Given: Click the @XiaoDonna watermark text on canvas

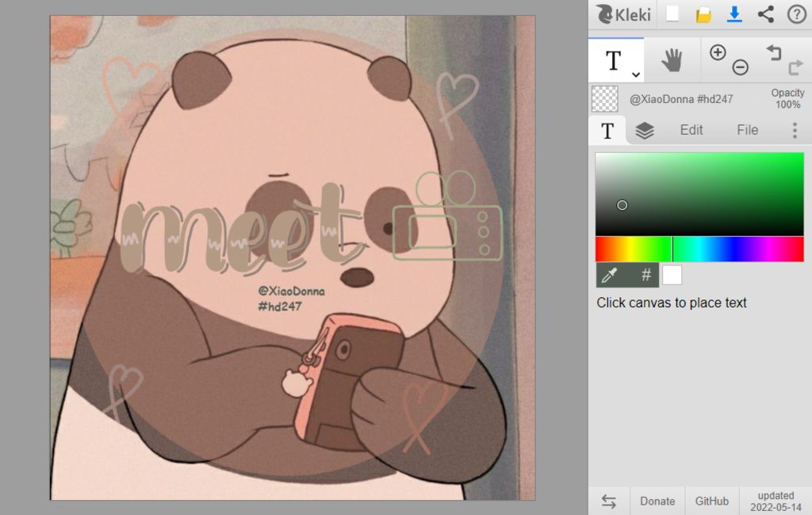Looking at the screenshot, I should (292, 291).
